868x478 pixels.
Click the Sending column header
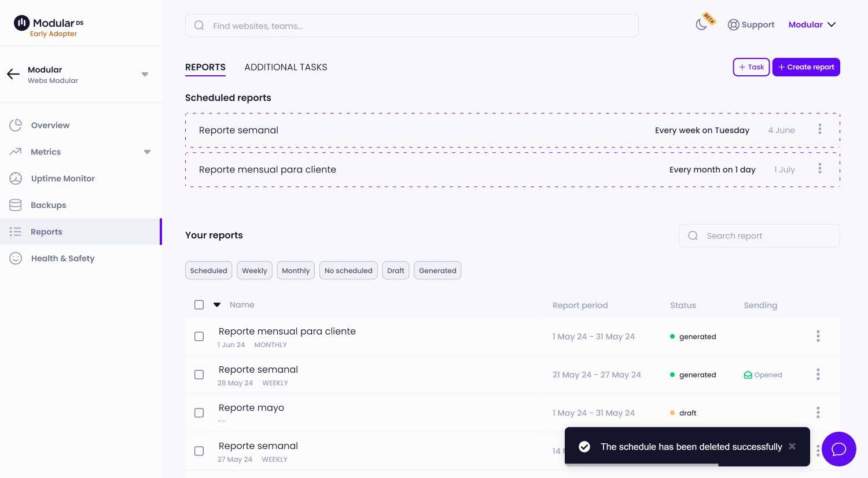[x=760, y=305]
